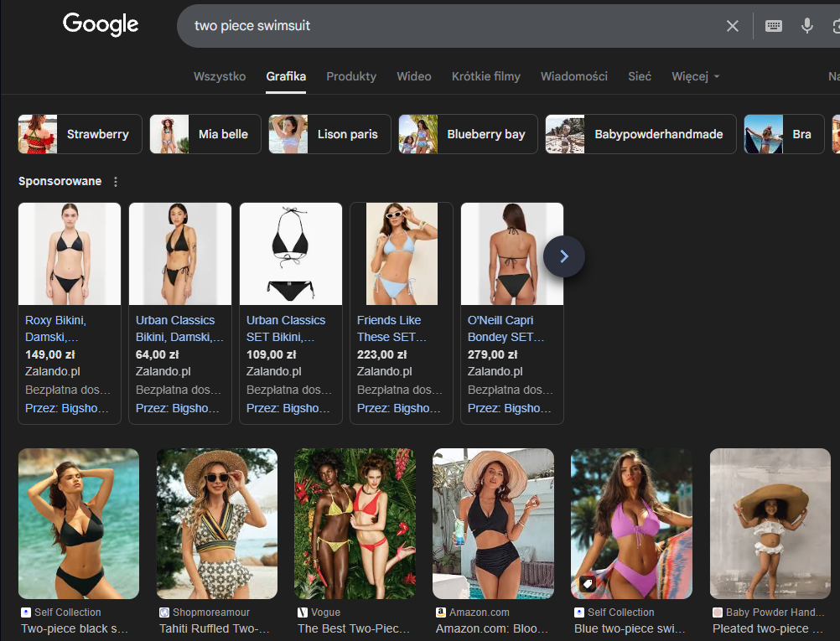
Task: Filter by the Strawberry chip
Action: (x=80, y=134)
